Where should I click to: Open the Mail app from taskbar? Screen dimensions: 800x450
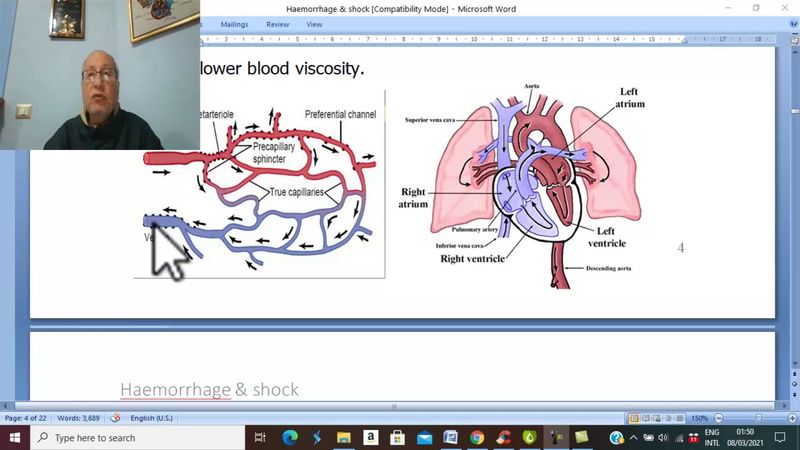click(x=424, y=438)
